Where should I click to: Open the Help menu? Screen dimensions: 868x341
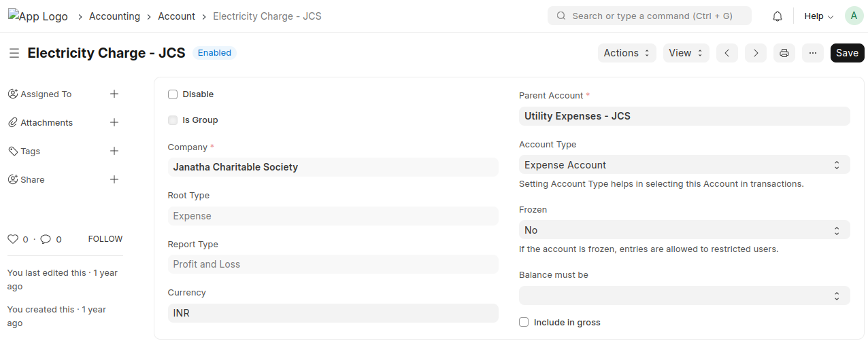[818, 16]
